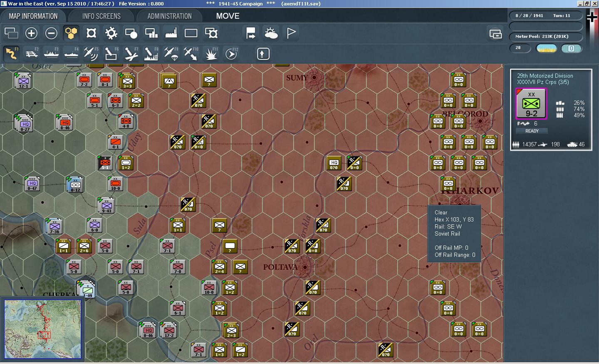Select the Soviet HQ 0?0 counter
Image resolution: width=599 pixels, height=364 pixels.
point(334,163)
